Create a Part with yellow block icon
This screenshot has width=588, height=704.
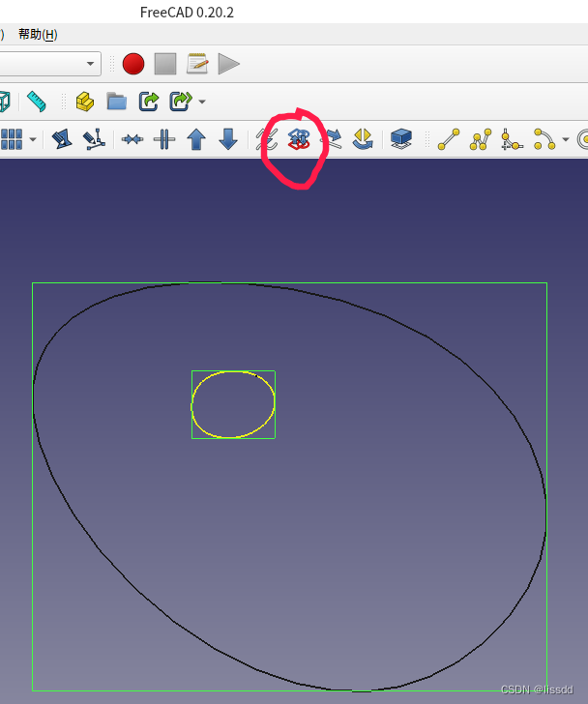click(85, 102)
